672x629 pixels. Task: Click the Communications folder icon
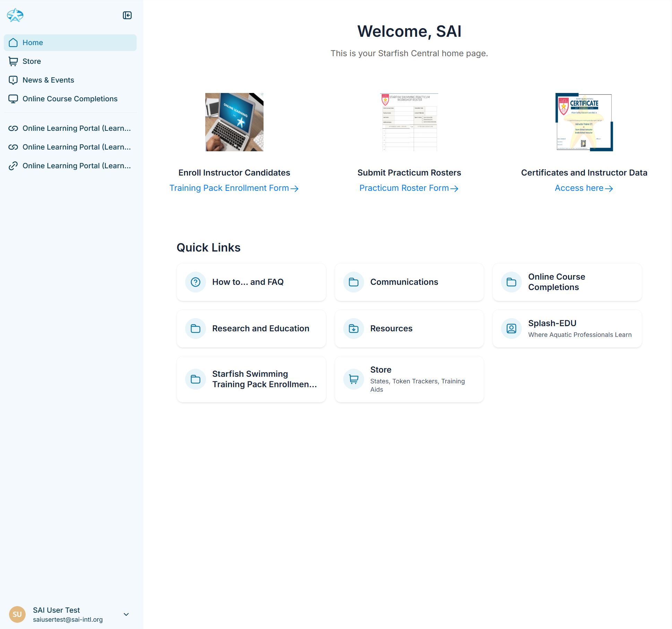tap(353, 282)
